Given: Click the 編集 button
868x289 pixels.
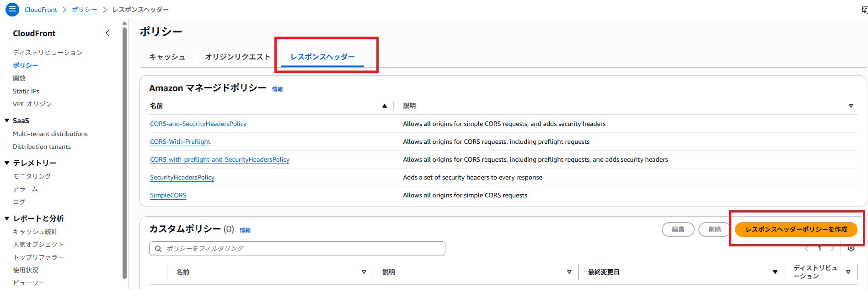Looking at the screenshot, I should 678,229.
